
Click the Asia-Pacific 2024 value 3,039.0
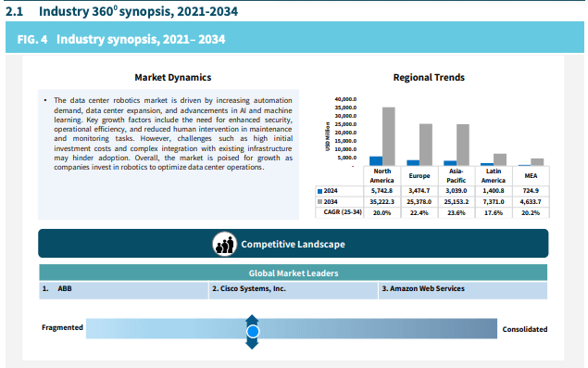tap(457, 191)
